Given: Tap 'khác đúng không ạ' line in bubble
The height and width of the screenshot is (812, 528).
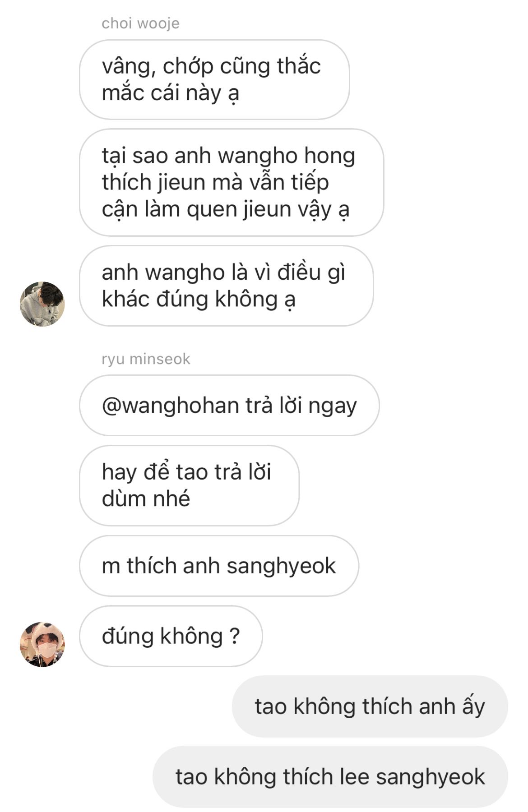Looking at the screenshot, I should [x=199, y=299].
